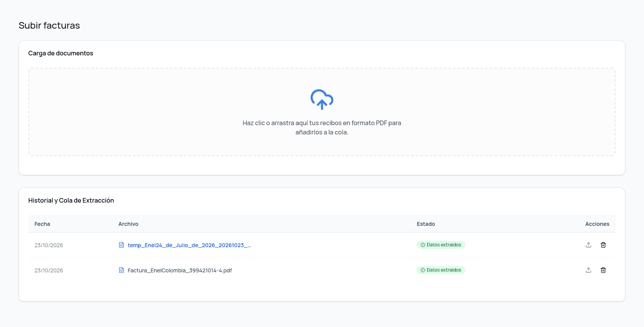
Task: Delete the temp_Enel24 file with trash icon
Action: click(603, 245)
